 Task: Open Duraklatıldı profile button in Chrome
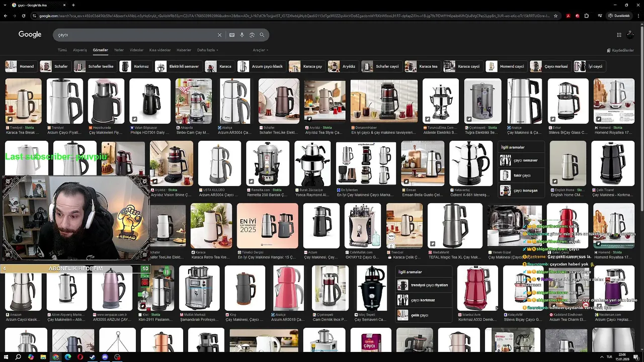[618, 16]
